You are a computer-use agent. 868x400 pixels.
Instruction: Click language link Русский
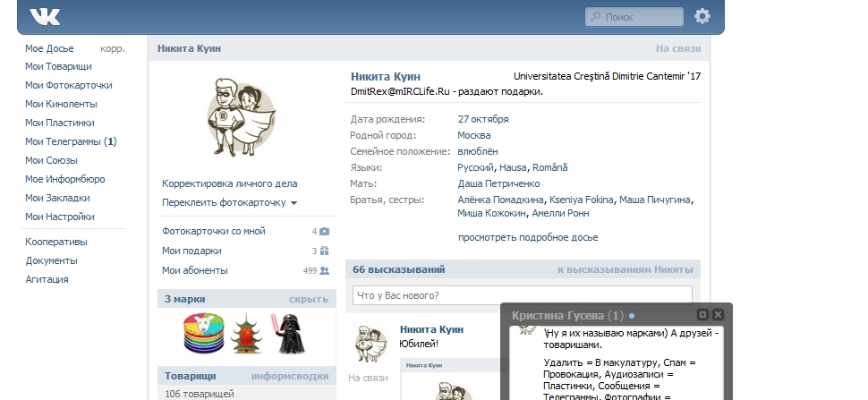pos(476,167)
